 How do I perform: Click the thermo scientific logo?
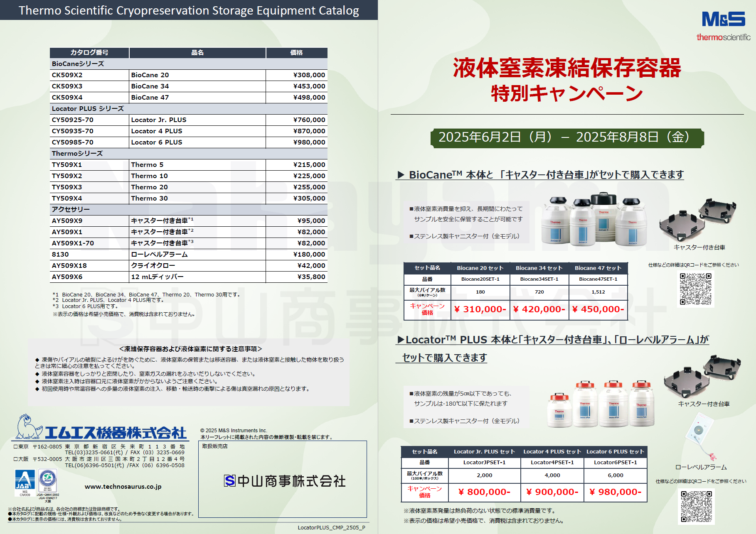(724, 37)
